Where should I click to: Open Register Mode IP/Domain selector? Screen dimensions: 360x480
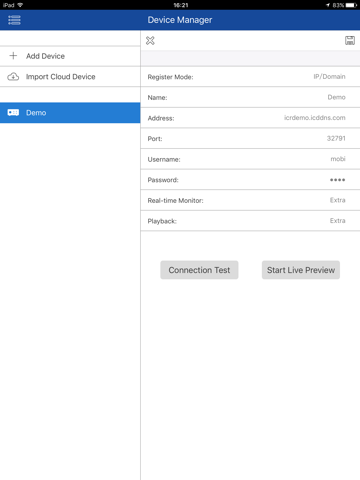[x=329, y=77]
